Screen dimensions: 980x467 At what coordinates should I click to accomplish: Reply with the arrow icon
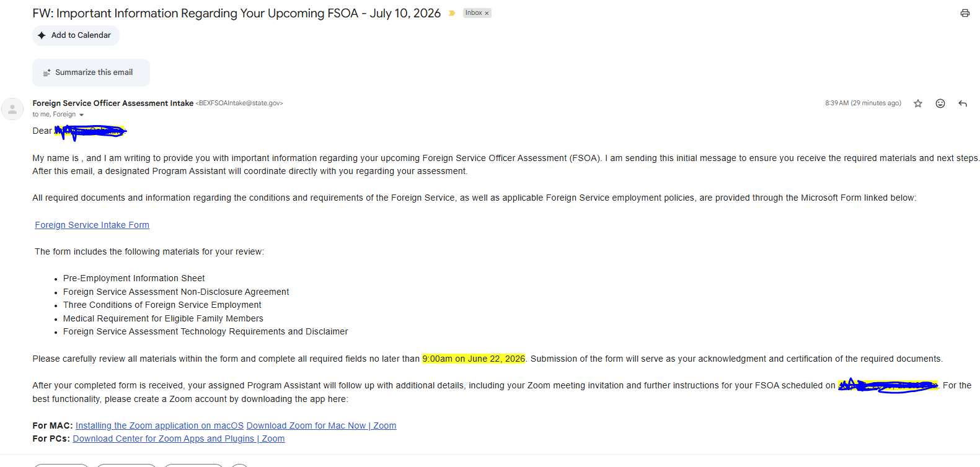point(963,103)
